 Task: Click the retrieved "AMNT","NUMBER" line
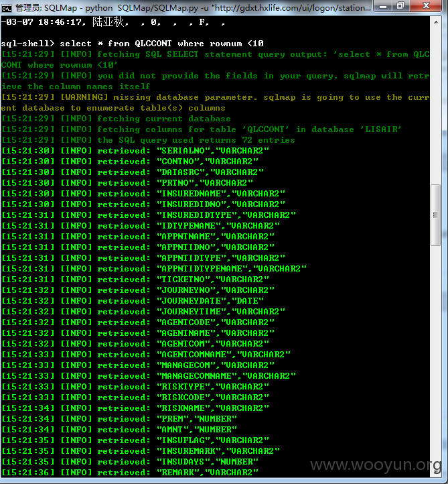[x=119, y=429]
